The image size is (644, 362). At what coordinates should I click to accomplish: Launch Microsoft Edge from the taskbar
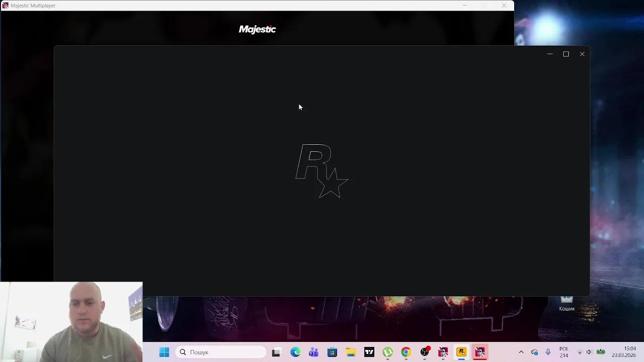click(x=295, y=352)
